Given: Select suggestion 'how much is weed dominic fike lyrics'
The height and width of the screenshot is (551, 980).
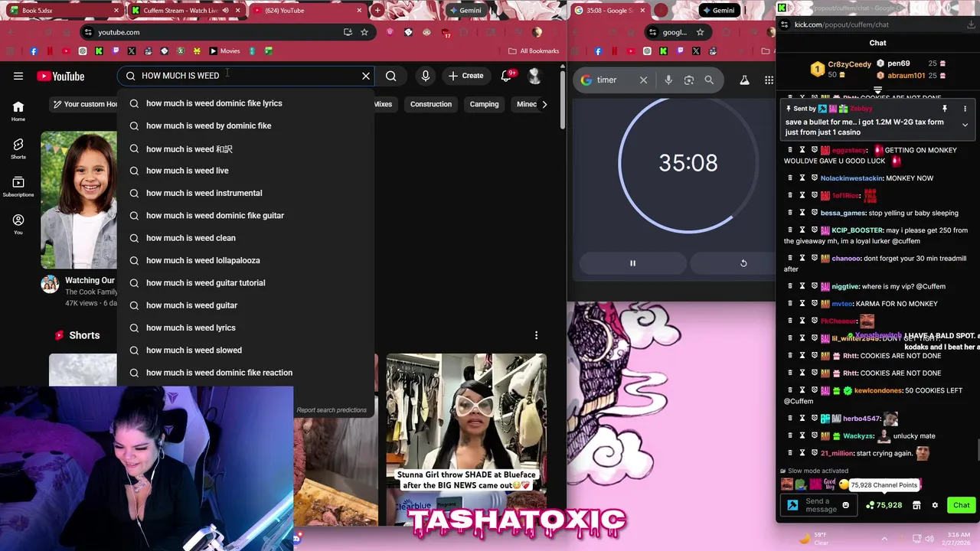Looking at the screenshot, I should [246, 103].
